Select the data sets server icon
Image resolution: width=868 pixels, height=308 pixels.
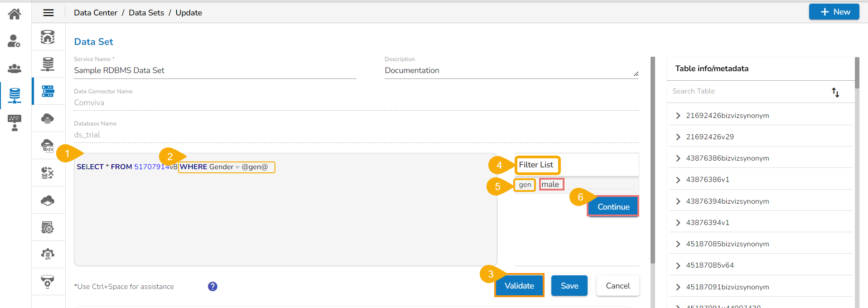coord(48,91)
